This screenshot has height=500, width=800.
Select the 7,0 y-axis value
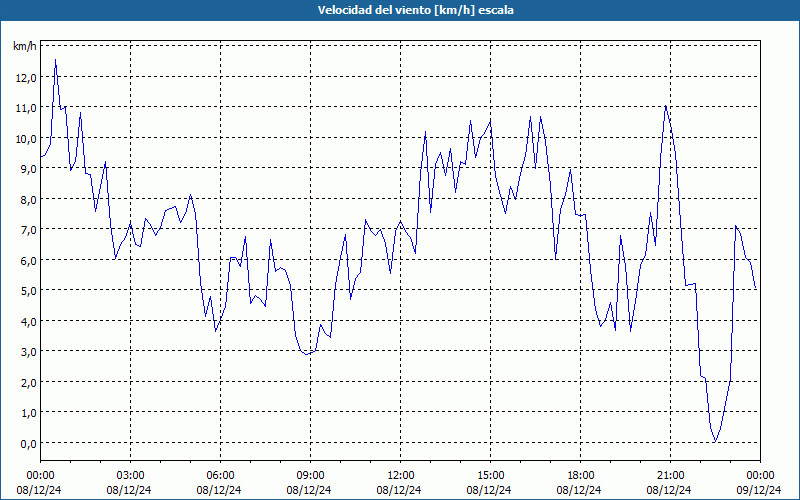coord(29,230)
